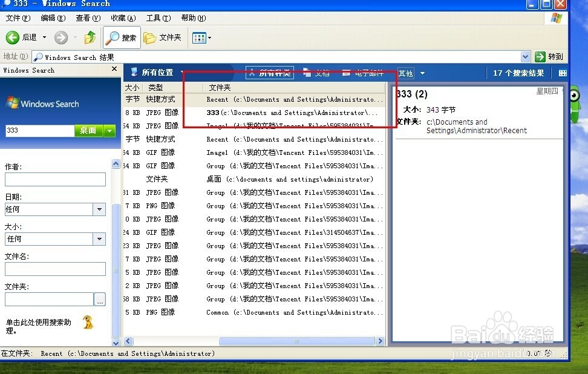Select the 文档 documents filter

(316, 73)
